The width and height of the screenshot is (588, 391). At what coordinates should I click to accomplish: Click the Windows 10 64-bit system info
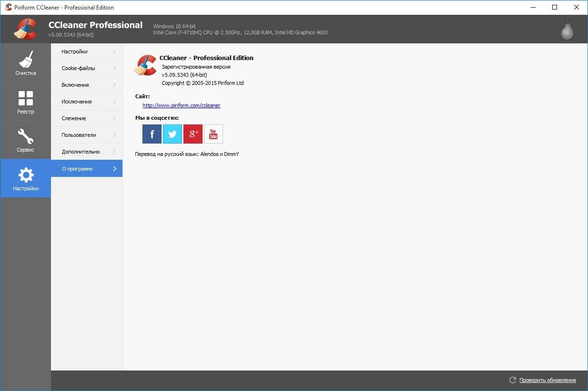pyautogui.click(x=174, y=26)
